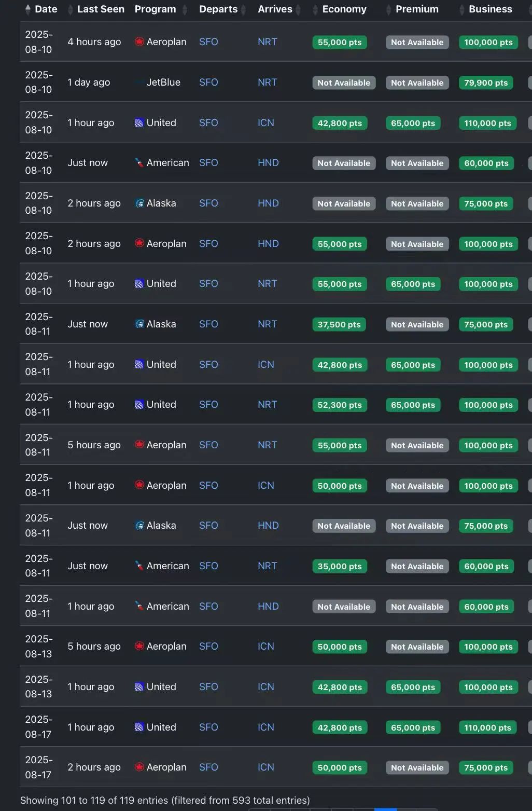Click the JetBlue program name
Image resolution: width=532 pixels, height=811 pixels.
(163, 83)
